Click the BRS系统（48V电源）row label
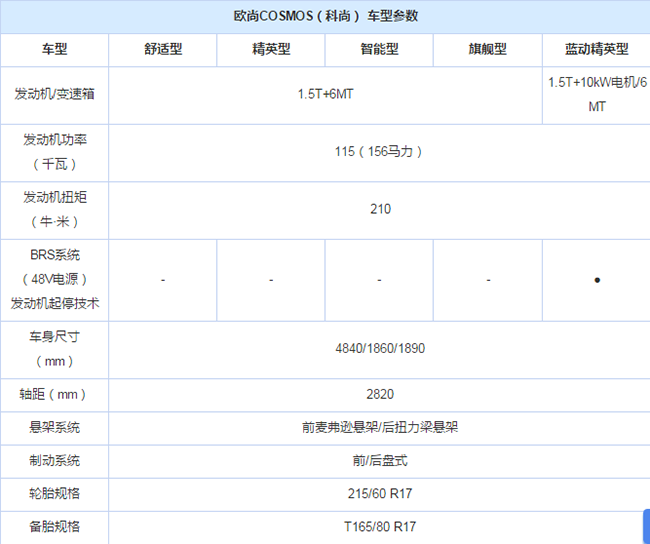This screenshot has height=544, width=650. (54, 279)
